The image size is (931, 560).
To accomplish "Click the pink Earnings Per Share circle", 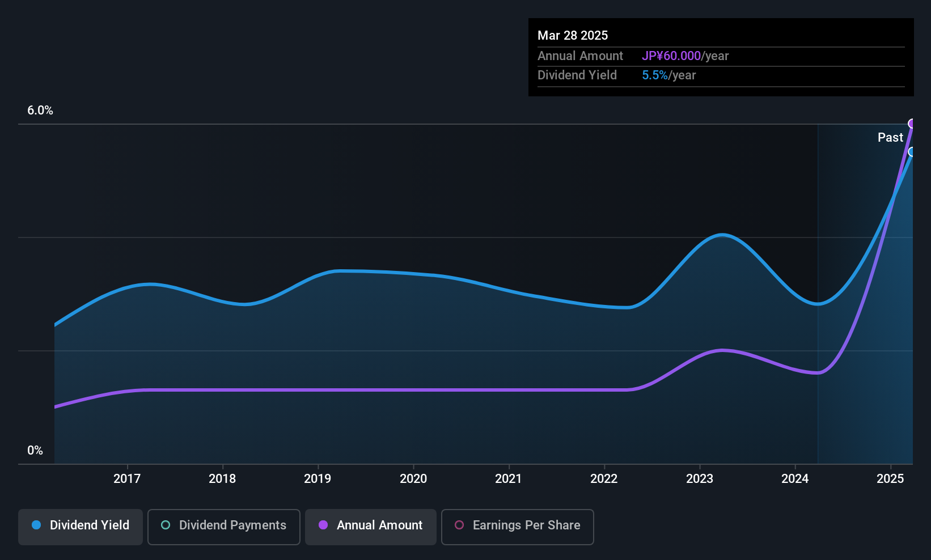I will click(459, 525).
